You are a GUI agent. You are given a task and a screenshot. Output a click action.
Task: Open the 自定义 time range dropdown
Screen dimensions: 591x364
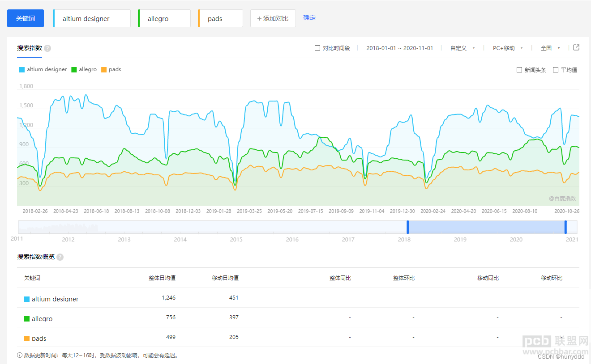463,48
